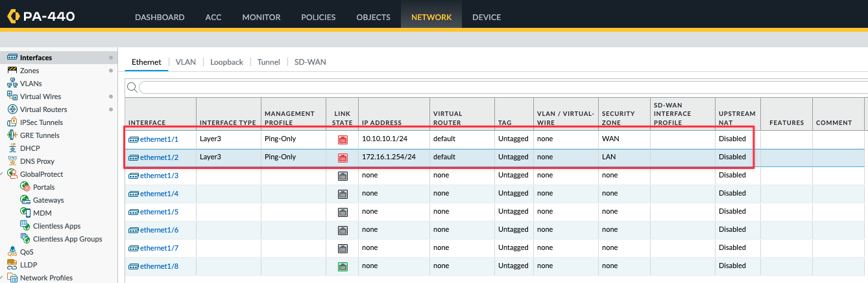This screenshot has width=868, height=283.
Task: Select DNS Proxy in the sidebar
Action: point(38,161)
